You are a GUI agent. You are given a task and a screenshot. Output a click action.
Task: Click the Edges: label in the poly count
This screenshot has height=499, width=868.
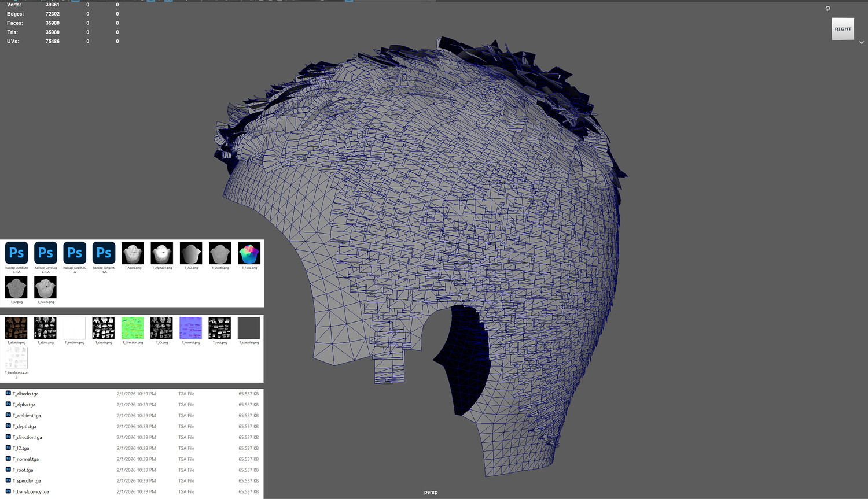[x=16, y=14]
